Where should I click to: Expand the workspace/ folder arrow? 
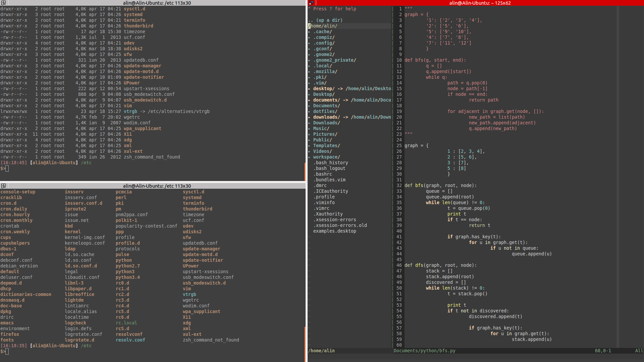pyautogui.click(x=309, y=157)
